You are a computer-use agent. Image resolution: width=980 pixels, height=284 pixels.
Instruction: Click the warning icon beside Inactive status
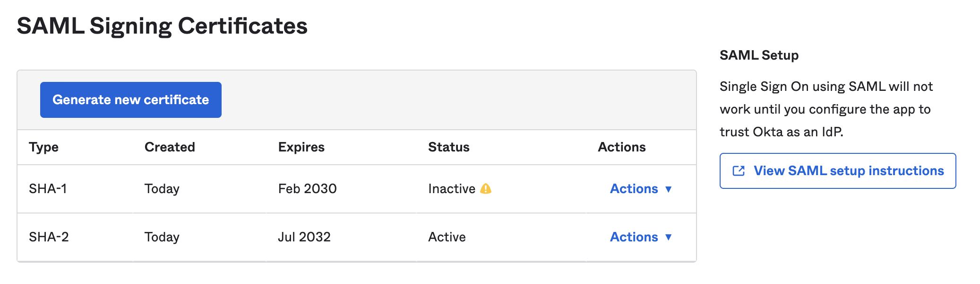point(485,189)
